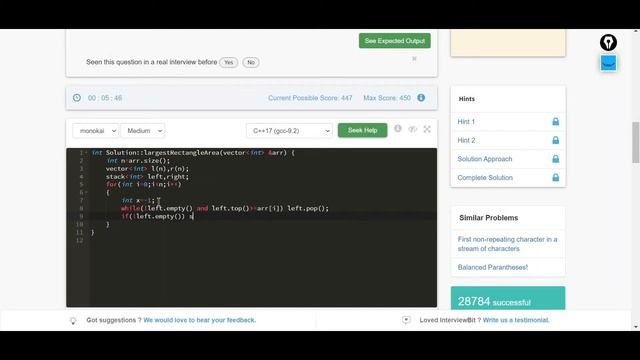Answer Yes to seen in real interview
Viewport: 640px width, 360px height.
coord(229,62)
